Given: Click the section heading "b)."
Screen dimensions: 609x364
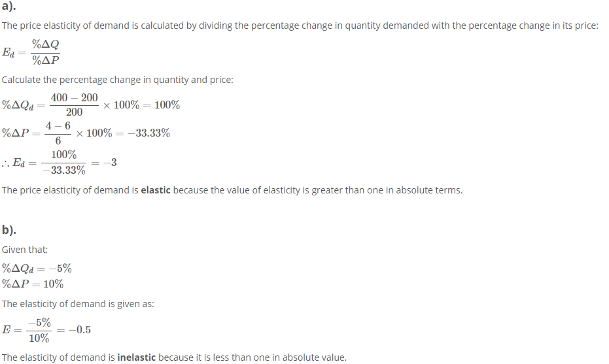Looking at the screenshot, I should 9,230.
